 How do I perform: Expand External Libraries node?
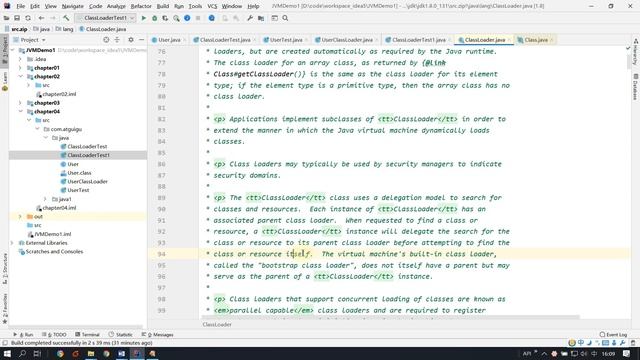click(x=12, y=243)
